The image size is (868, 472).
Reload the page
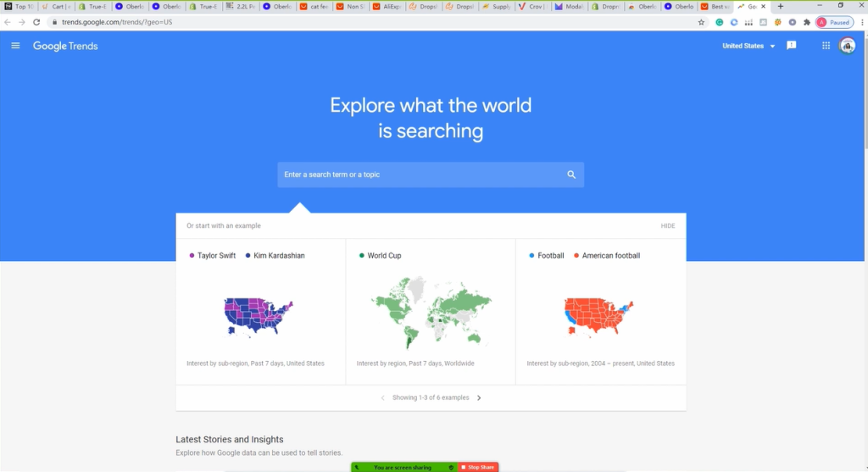(x=36, y=22)
